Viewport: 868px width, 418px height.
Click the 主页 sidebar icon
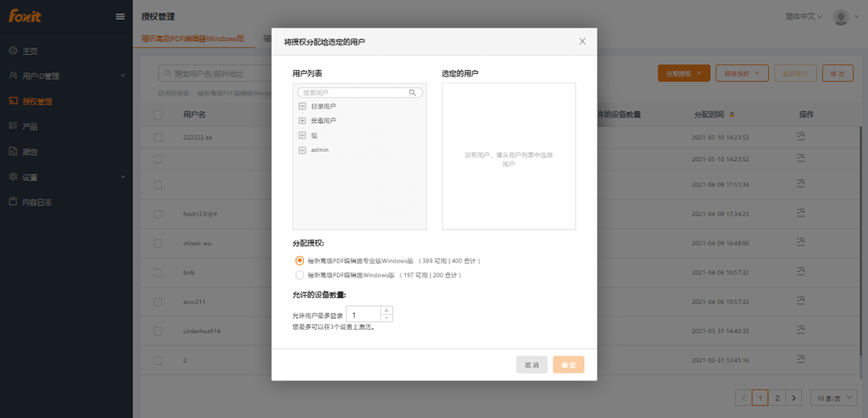(x=13, y=51)
